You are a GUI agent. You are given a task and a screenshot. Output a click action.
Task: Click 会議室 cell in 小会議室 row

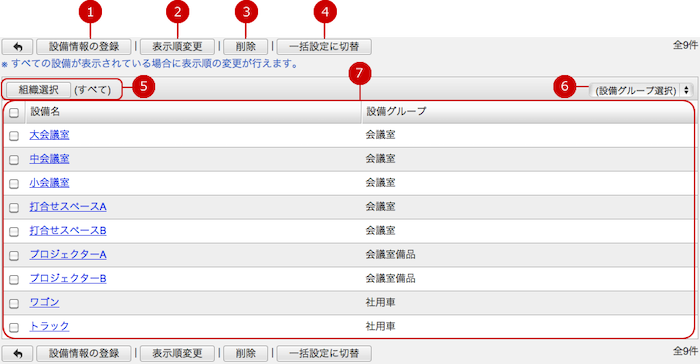pyautogui.click(x=380, y=183)
